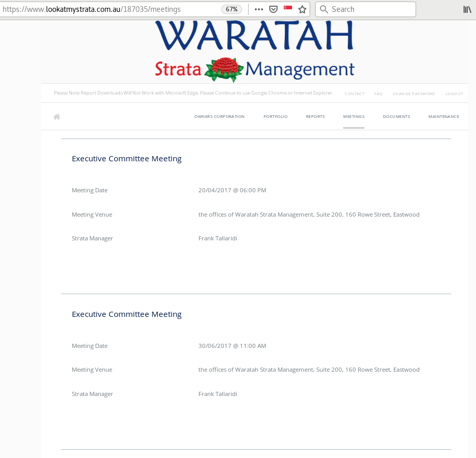Click the Meeting Venue label of first meeting
The width and height of the screenshot is (476, 458).
pos(92,215)
